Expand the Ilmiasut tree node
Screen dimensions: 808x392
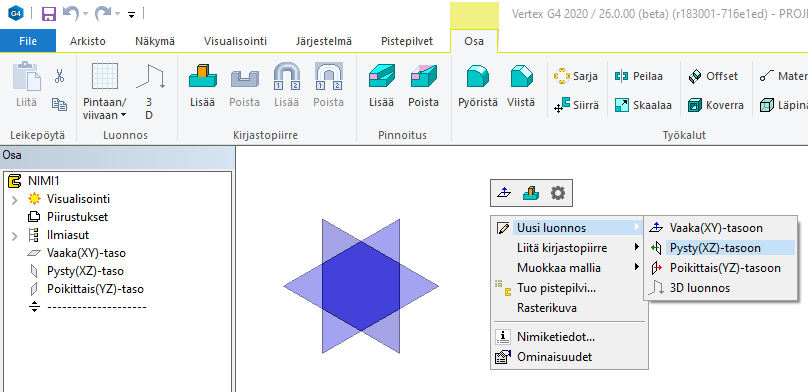click(x=14, y=235)
